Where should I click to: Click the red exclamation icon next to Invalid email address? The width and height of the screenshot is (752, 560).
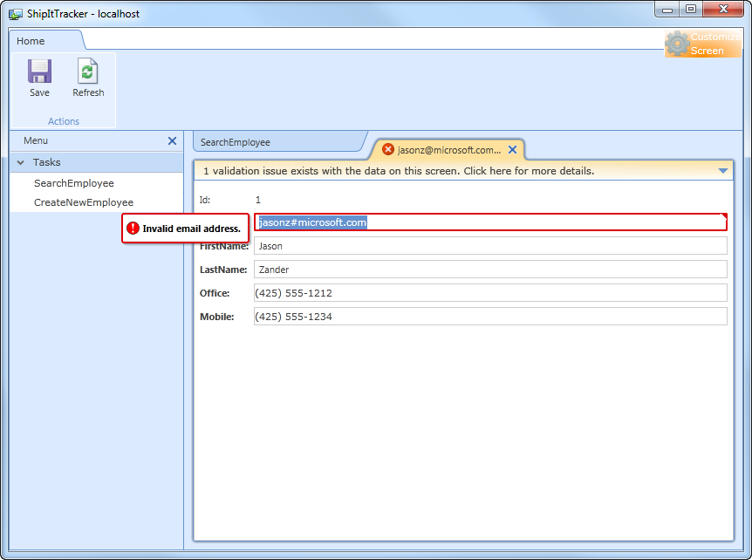pos(132,228)
